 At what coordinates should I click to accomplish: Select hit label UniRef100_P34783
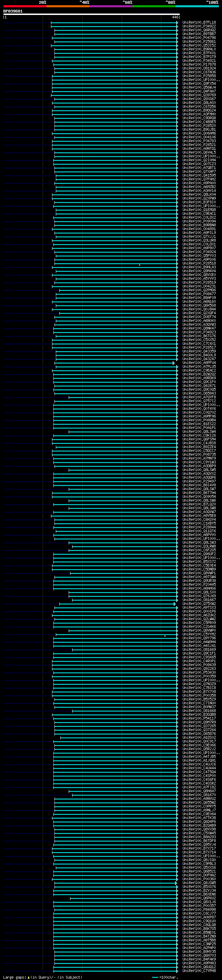(199, 141)
